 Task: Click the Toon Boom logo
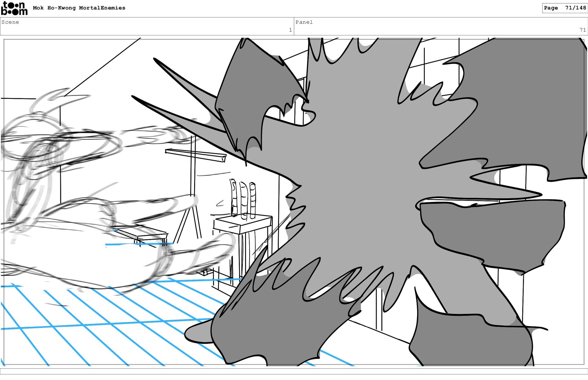(14, 8)
